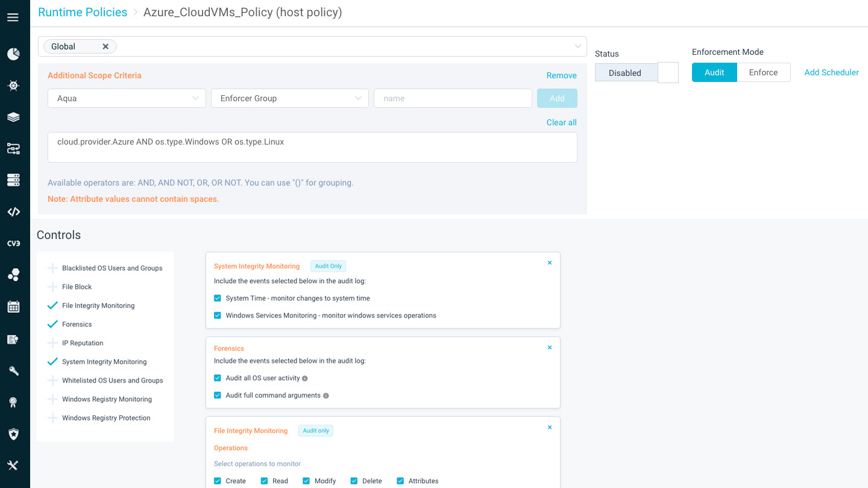Open the shield security sidebar icon

click(x=13, y=434)
